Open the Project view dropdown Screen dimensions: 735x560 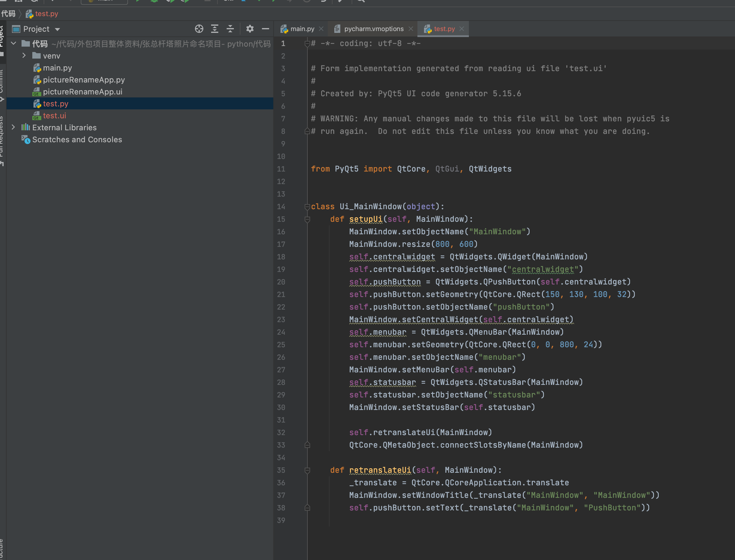tap(57, 29)
